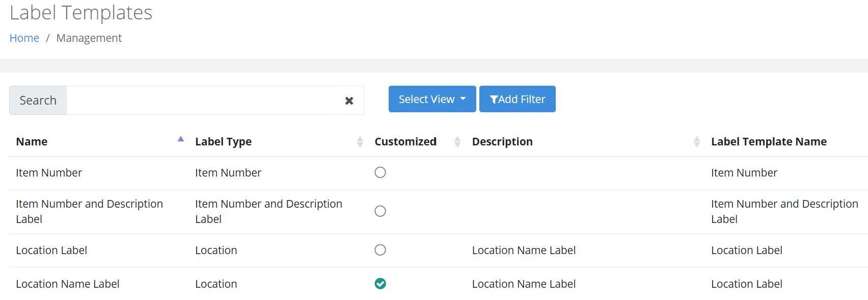Click Label Template Name cell in Item Number row
868x300 pixels.
pyautogui.click(x=744, y=173)
